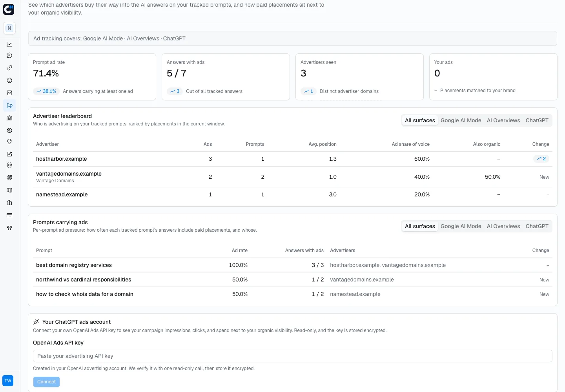Select AI Overviews in Prompts carrying ads
Viewport: 565px width, 392px height.
(x=503, y=226)
